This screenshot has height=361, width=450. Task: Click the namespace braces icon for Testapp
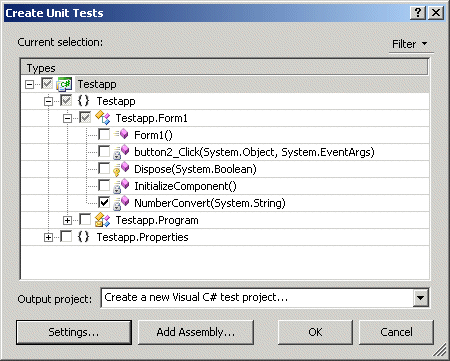point(83,101)
